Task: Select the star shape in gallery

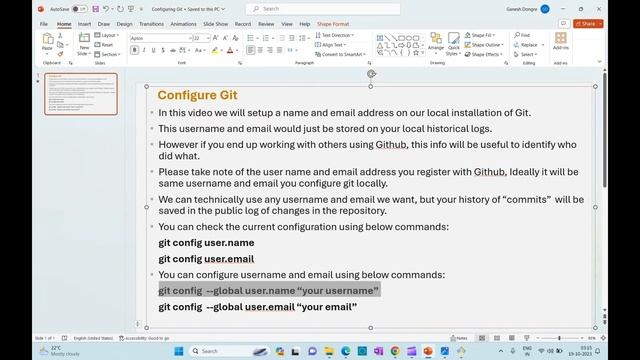Action: (416, 53)
